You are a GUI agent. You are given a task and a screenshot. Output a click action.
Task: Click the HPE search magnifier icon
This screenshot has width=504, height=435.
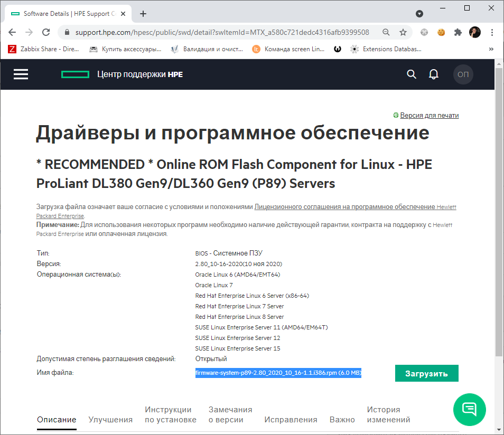click(412, 74)
